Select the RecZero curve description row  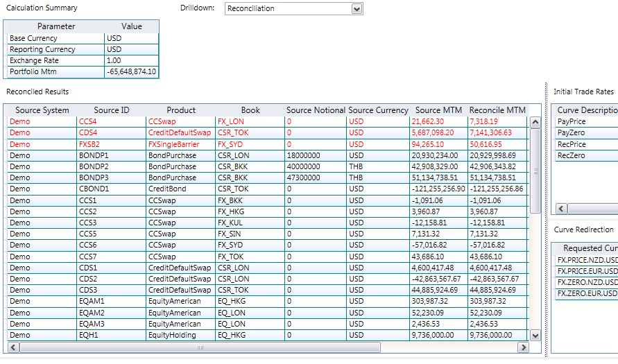point(587,155)
